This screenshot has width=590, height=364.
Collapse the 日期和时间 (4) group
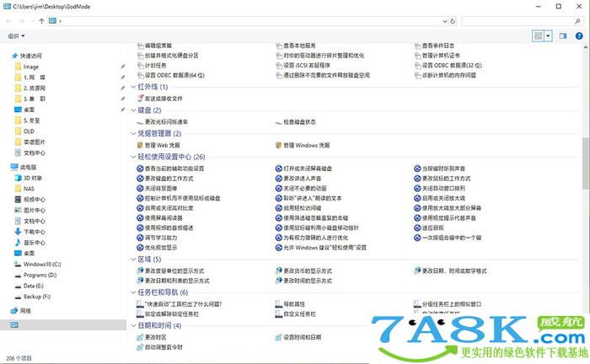tap(133, 325)
